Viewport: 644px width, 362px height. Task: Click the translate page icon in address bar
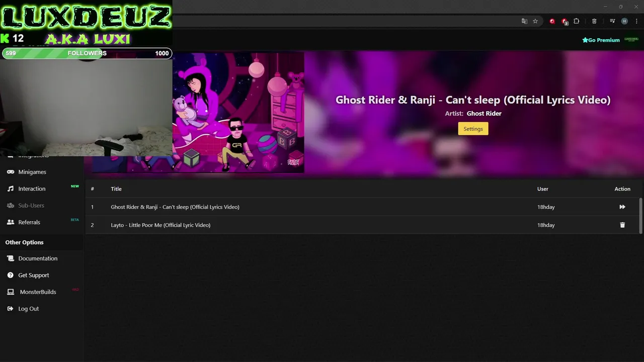click(x=524, y=21)
